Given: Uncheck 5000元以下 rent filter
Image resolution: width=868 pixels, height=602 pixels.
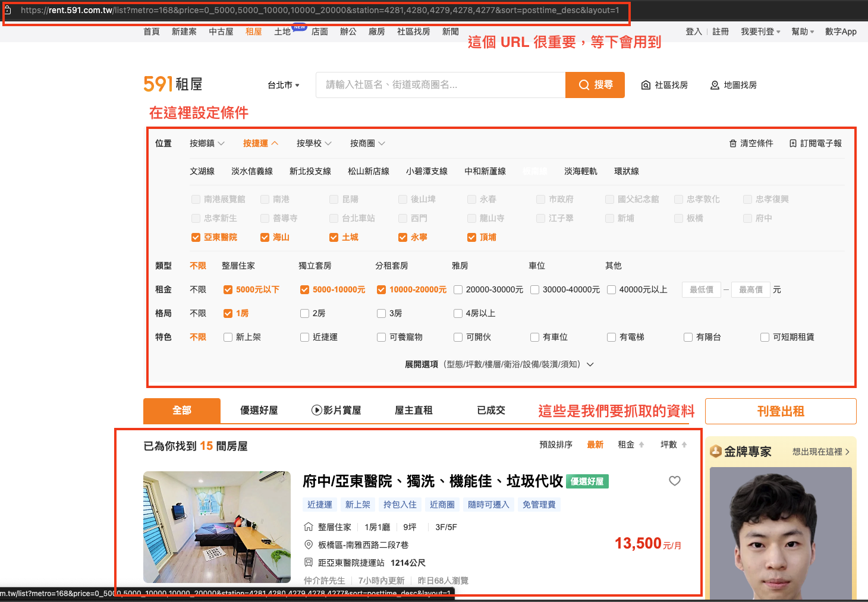Looking at the screenshot, I should (x=228, y=289).
